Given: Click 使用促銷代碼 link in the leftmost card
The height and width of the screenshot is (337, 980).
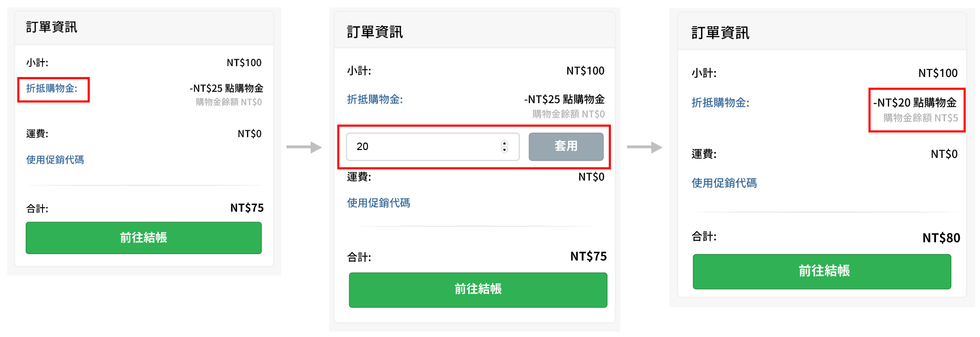Looking at the screenshot, I should pyautogui.click(x=55, y=160).
